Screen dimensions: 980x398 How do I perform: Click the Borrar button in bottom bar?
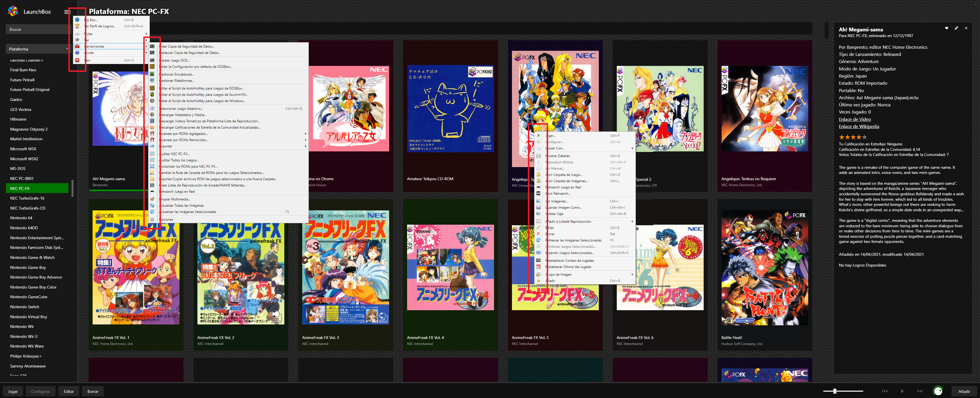93,391
